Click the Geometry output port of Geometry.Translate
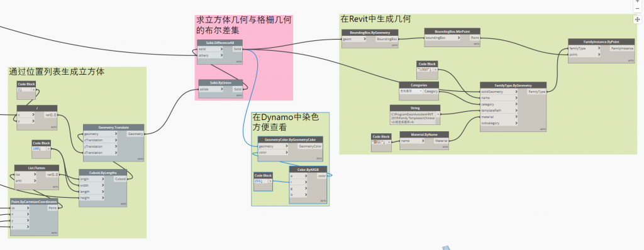This screenshot has height=250, width=644. [136, 134]
